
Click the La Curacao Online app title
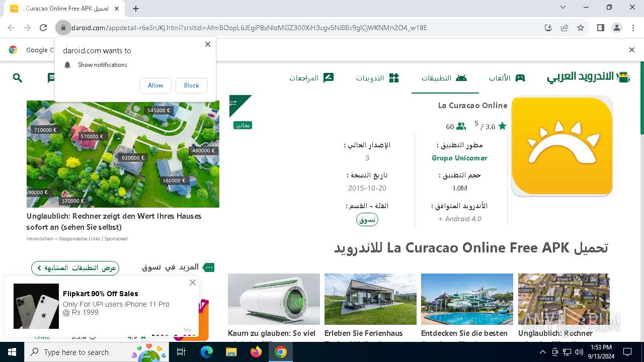coord(472,106)
